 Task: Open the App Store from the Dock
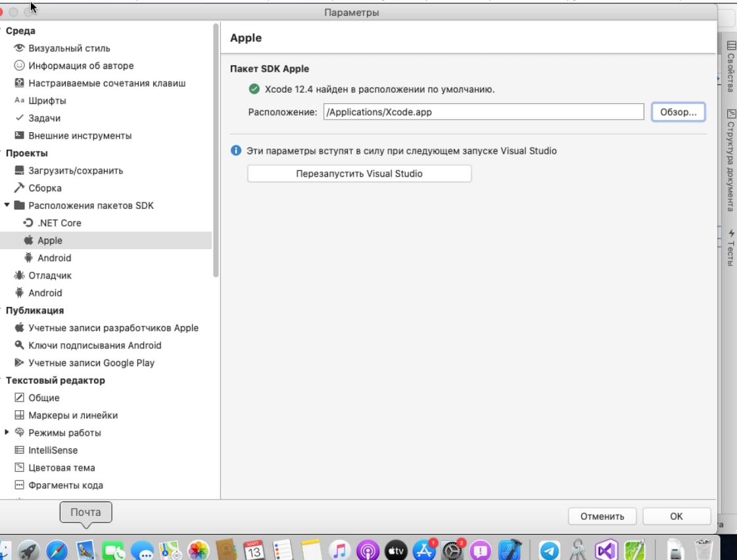click(x=424, y=551)
